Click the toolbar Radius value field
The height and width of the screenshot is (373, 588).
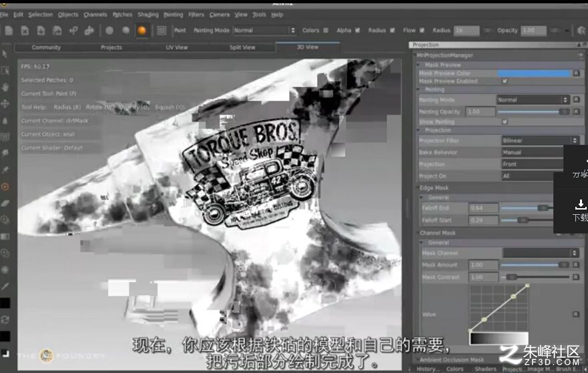(466, 31)
